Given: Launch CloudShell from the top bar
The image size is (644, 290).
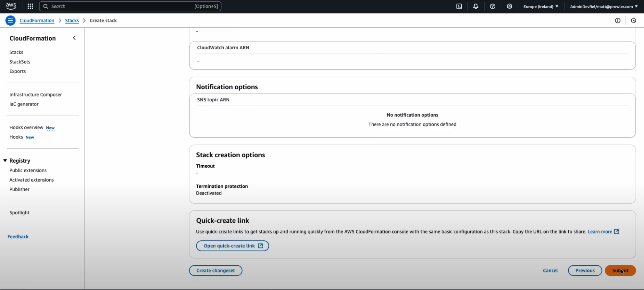Looking at the screenshot, I should 459,6.
